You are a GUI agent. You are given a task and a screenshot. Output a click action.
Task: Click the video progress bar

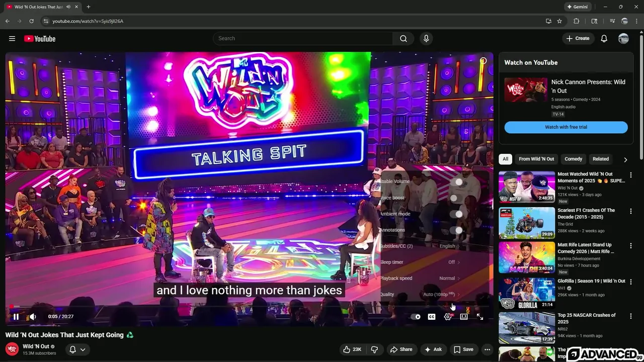click(250, 306)
